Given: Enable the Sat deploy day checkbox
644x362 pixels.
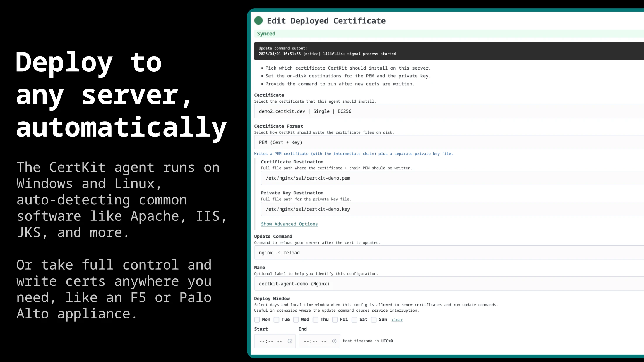Looking at the screenshot, I should coord(354,320).
